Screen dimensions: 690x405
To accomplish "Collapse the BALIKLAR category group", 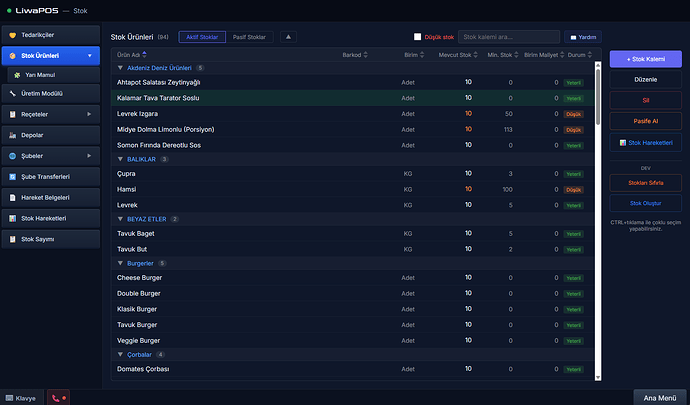I will pyautogui.click(x=121, y=158).
